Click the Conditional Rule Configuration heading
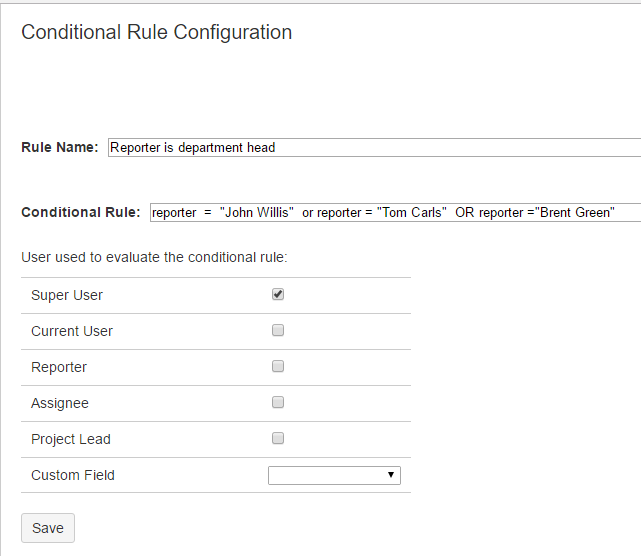Image resolution: width=641 pixels, height=556 pixels. click(157, 32)
